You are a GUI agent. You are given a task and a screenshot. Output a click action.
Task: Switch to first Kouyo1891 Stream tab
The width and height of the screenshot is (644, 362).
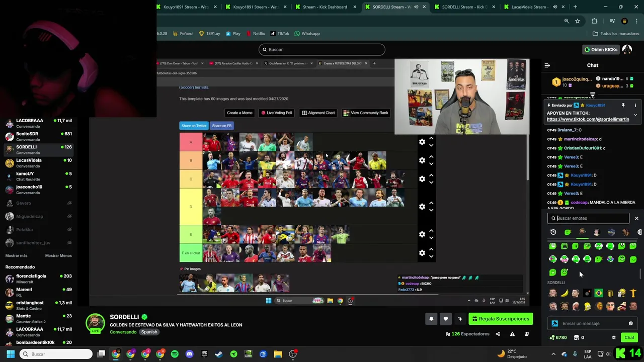coord(186,7)
